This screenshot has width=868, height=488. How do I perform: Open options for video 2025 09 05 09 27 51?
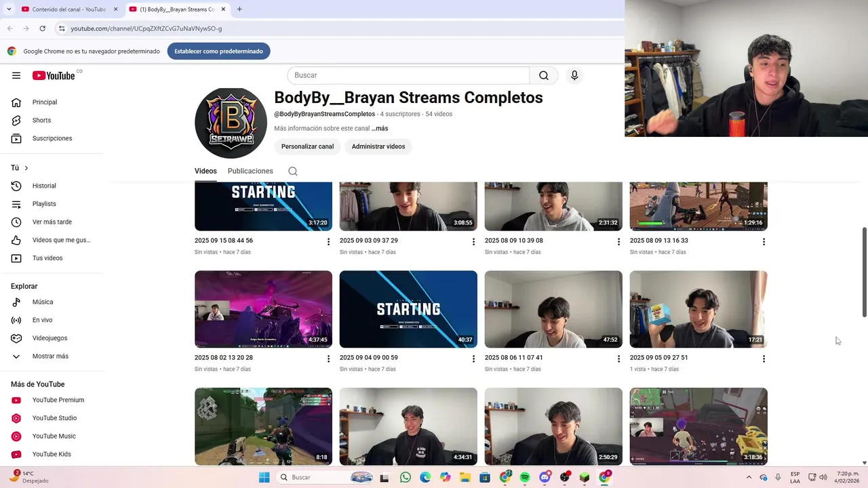(764, 359)
